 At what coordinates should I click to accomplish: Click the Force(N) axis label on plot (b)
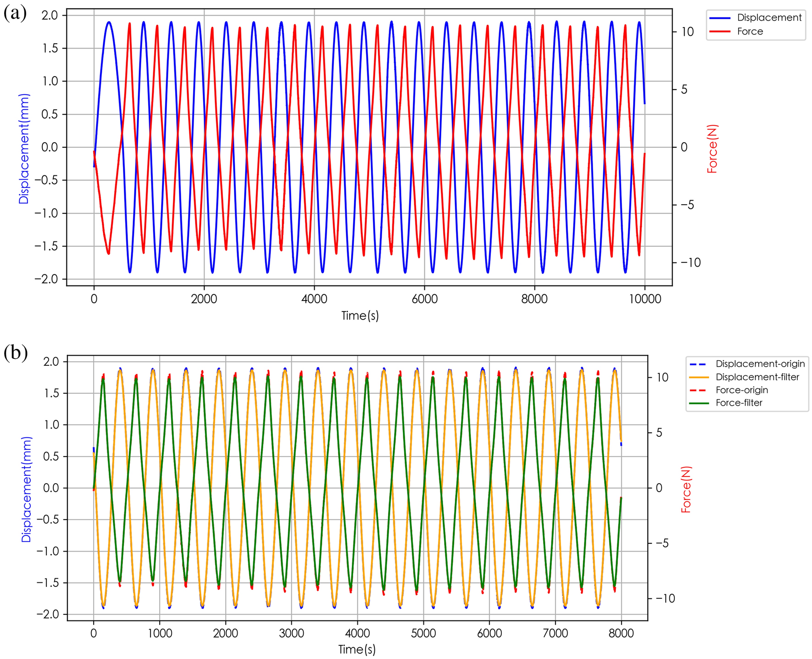pyautogui.click(x=686, y=489)
